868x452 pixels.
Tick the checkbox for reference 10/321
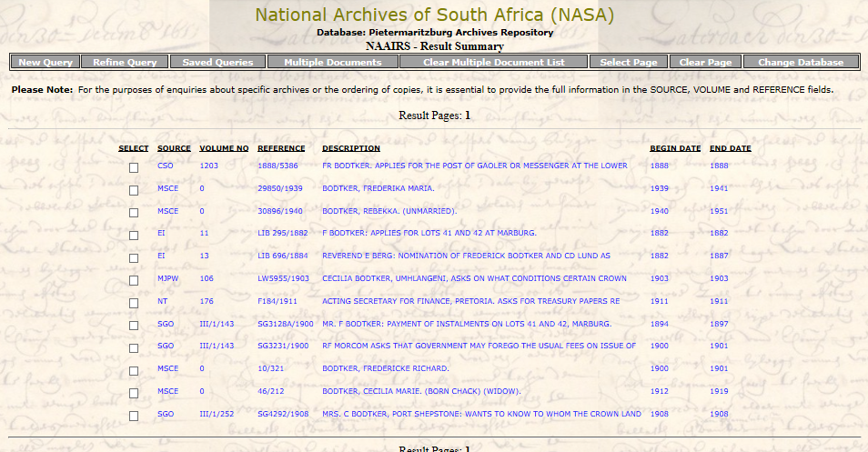click(134, 371)
